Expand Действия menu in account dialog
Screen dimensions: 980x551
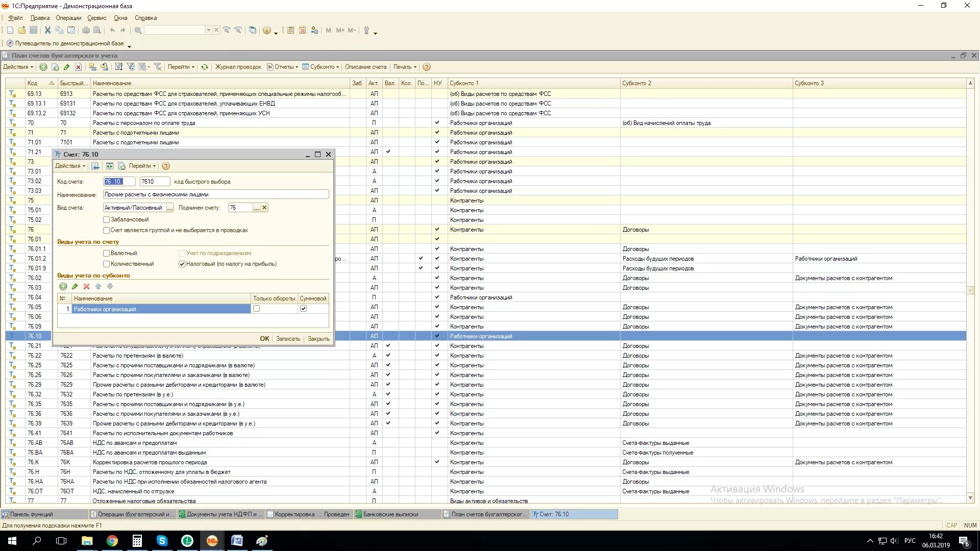click(70, 166)
